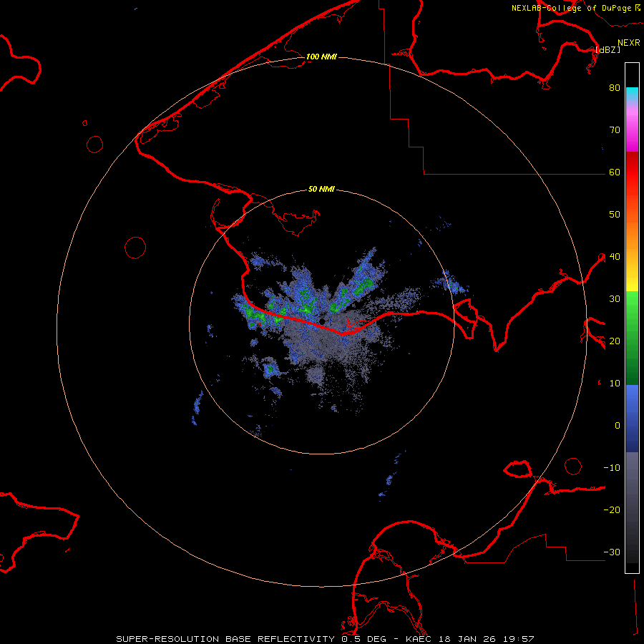Select the 0 value on the dBZ scale

[x=618, y=426]
